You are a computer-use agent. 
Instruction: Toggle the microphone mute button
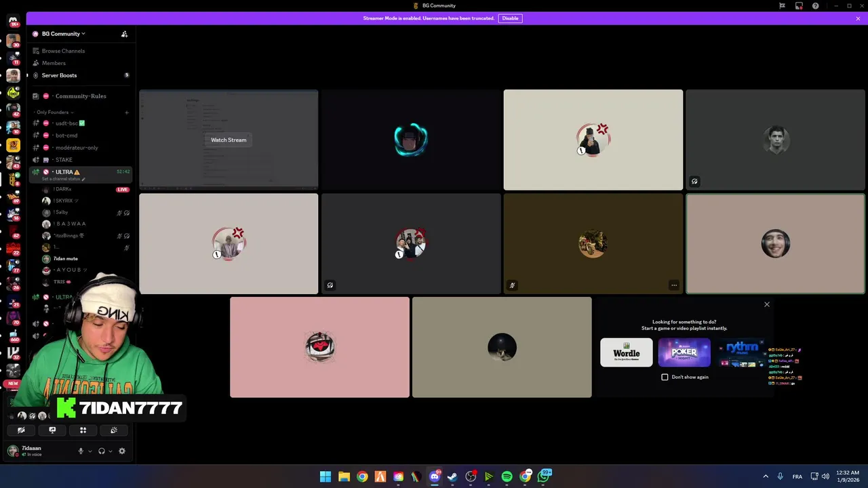81,451
